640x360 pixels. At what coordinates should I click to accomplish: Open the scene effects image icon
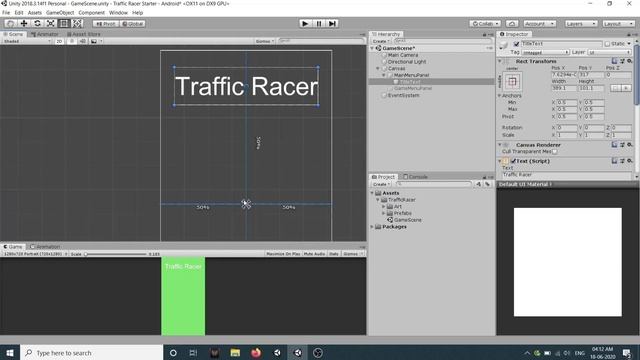click(x=94, y=41)
